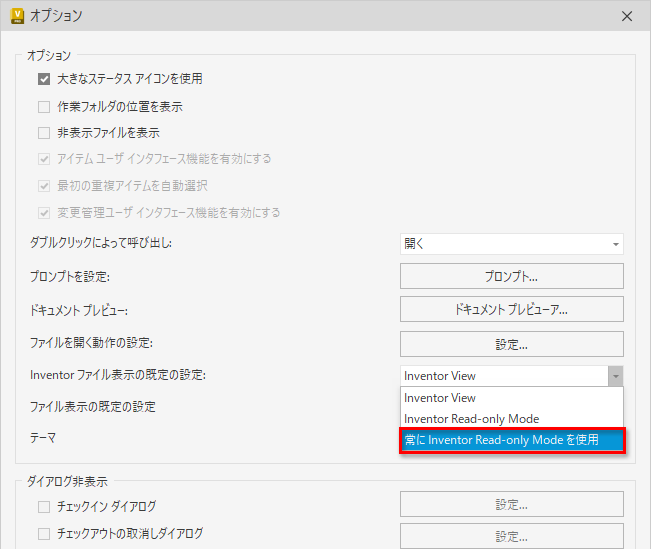This screenshot has width=651, height=549.
Task: Choose 常に Inventor Read-only Mode を使用 option
Action: pos(512,440)
